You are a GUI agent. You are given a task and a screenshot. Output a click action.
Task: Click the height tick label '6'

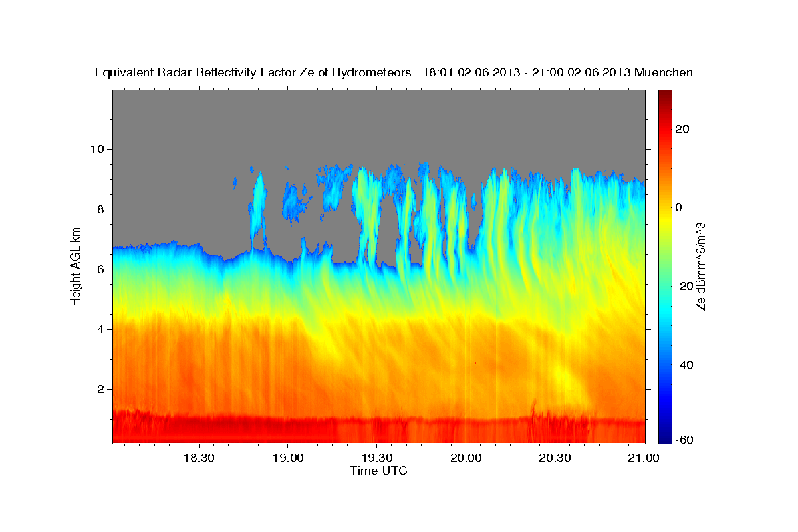(x=102, y=269)
